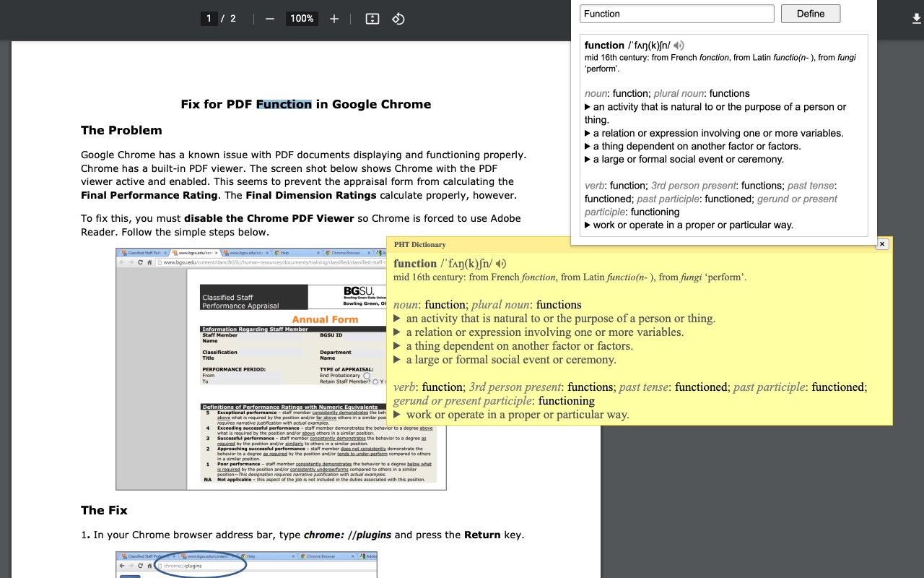Click The Fix heading
The height and width of the screenshot is (578, 924).
tap(104, 510)
